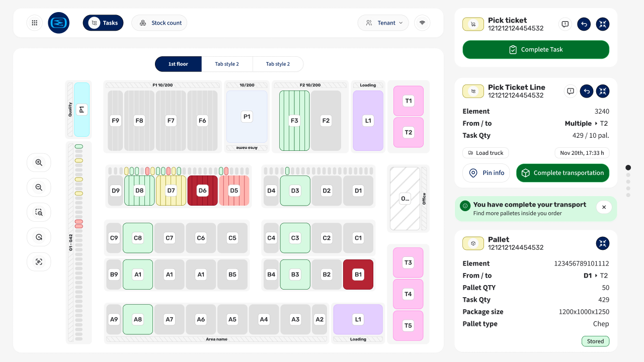Screen dimensions: 644x362
Task: Select the yellow D7 storage block
Action: point(171,191)
